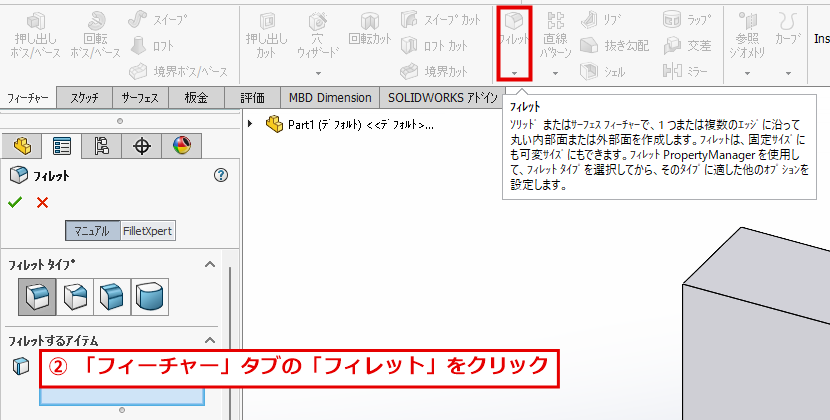Switch to the MBD Dimension tab
830x420 pixels.
point(330,98)
